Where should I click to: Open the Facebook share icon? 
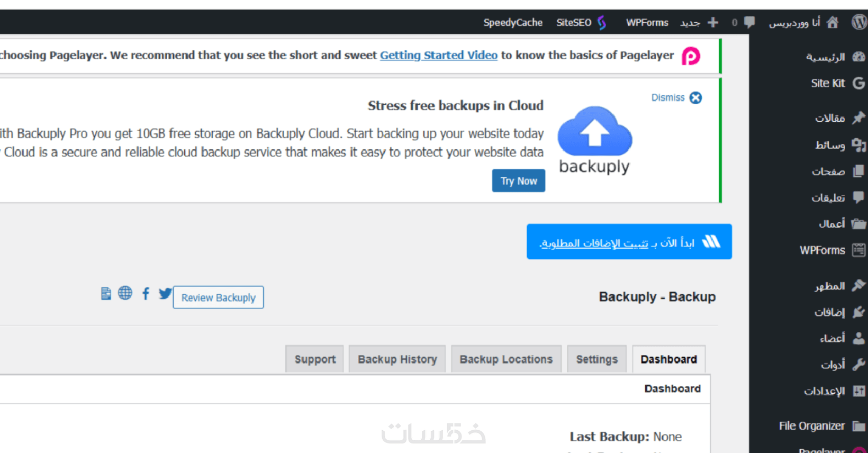coord(146,294)
